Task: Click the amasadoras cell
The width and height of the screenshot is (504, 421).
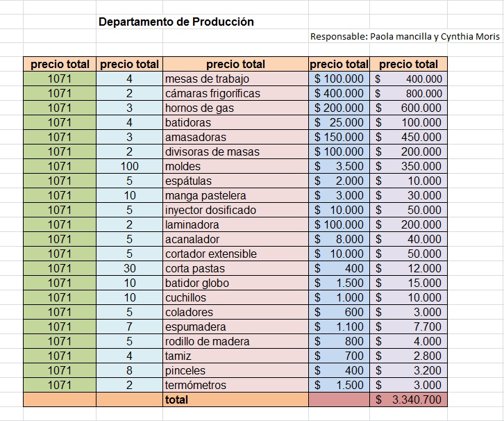Action: pos(235,137)
